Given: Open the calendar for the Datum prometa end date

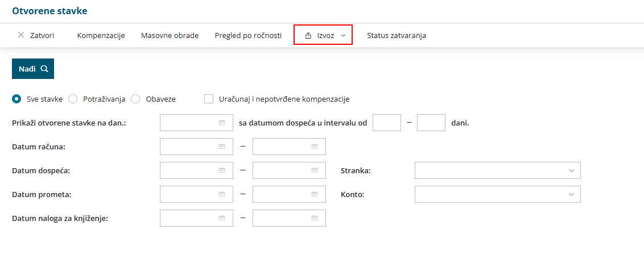Looking at the screenshot, I should [314, 194].
